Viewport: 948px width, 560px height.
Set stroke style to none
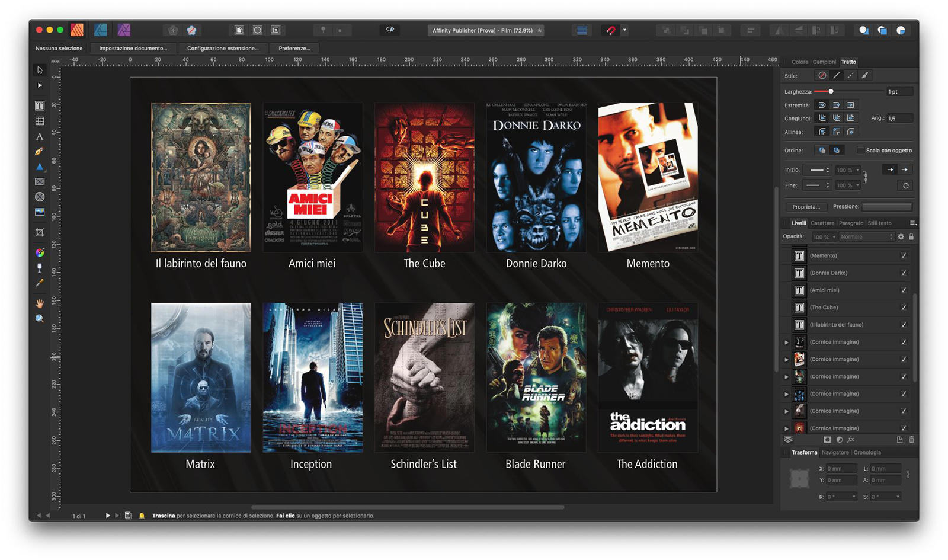click(x=822, y=76)
